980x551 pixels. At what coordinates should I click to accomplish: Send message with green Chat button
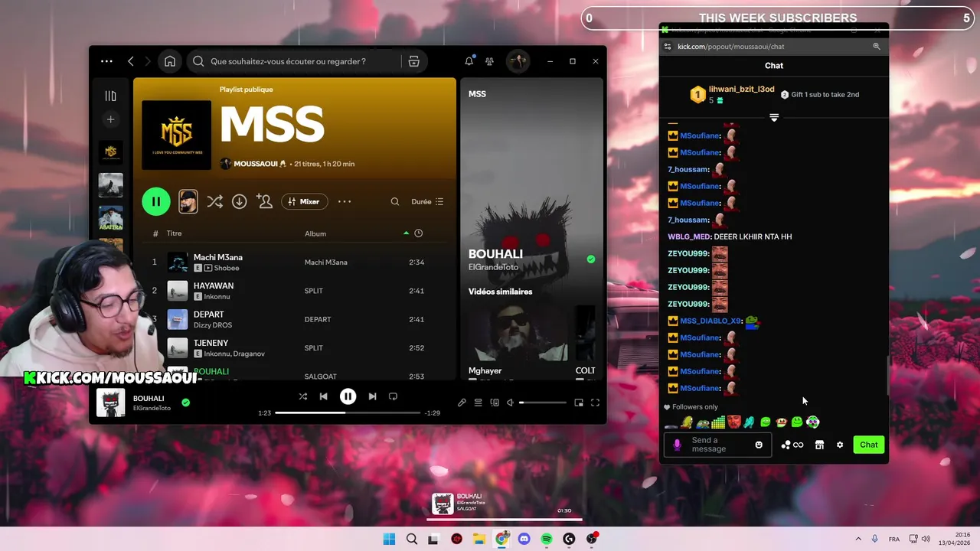tap(869, 445)
